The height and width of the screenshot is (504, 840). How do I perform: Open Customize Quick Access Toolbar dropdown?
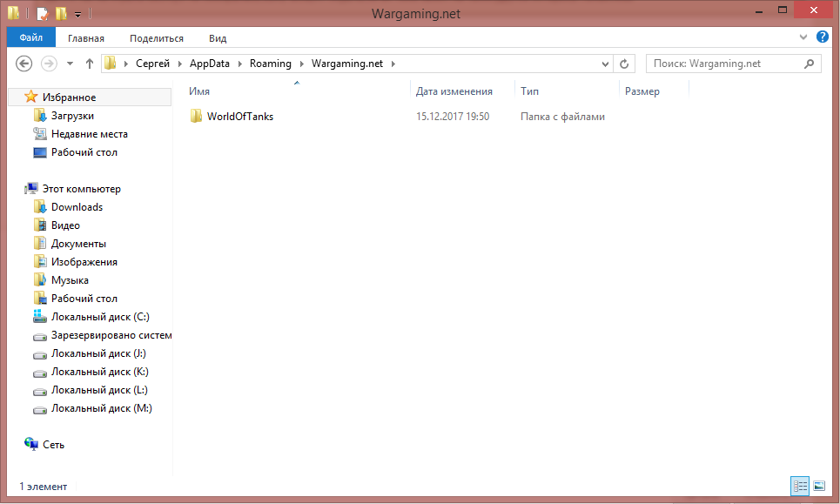[x=77, y=15]
